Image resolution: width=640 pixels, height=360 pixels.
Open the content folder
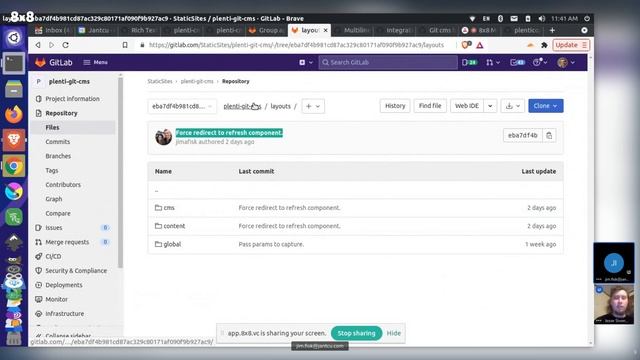coord(174,226)
